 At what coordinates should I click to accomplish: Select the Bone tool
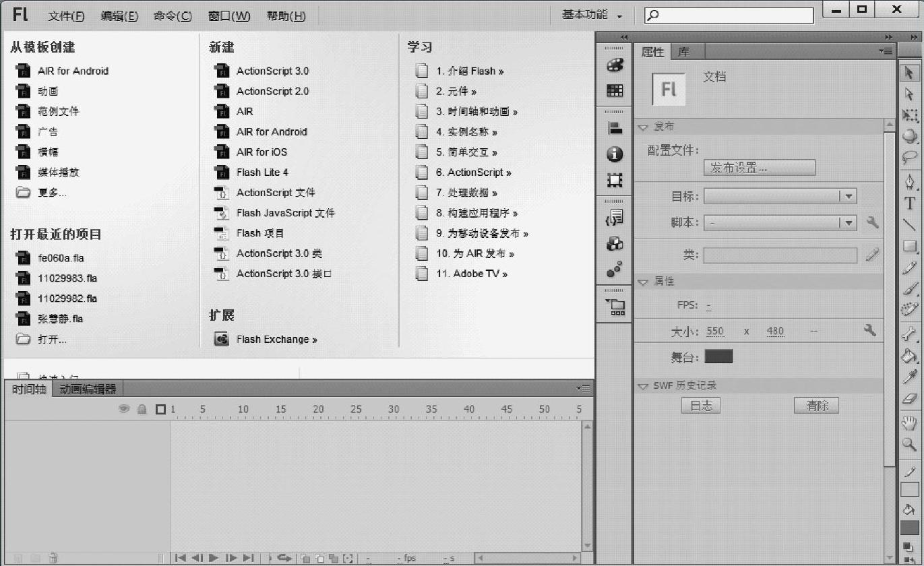click(909, 334)
